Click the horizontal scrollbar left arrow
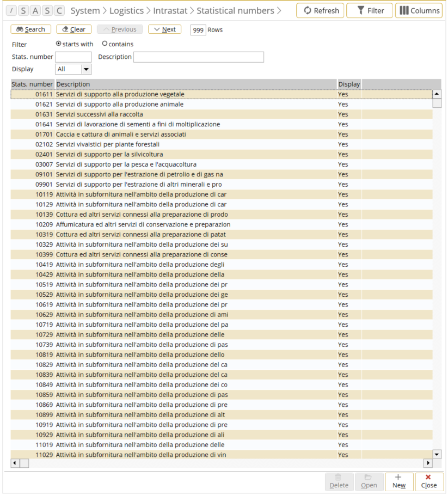Viewport: 448px width, 495px height. click(15, 463)
